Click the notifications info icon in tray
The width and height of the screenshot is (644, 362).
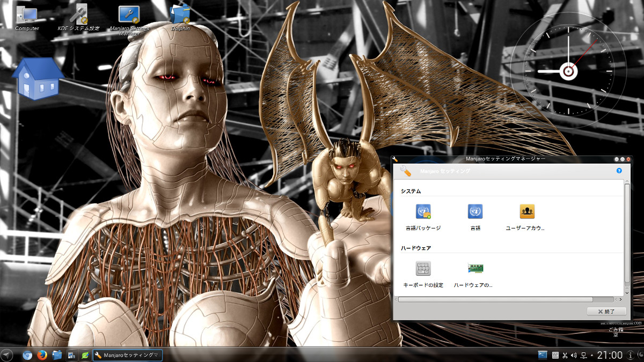coord(631,355)
